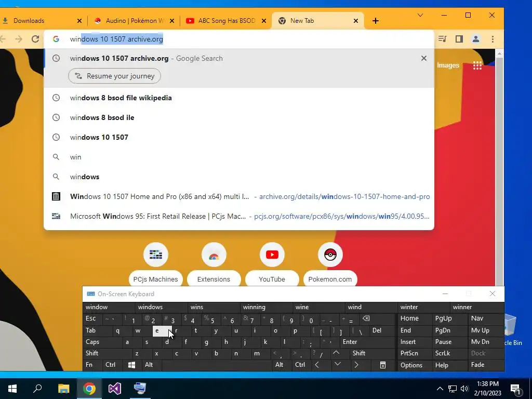Viewport: 532px width, 399px height.
Task: Open archive.org Windows 10 1507 Home and Pro suggestion
Action: pyautogui.click(x=239, y=196)
